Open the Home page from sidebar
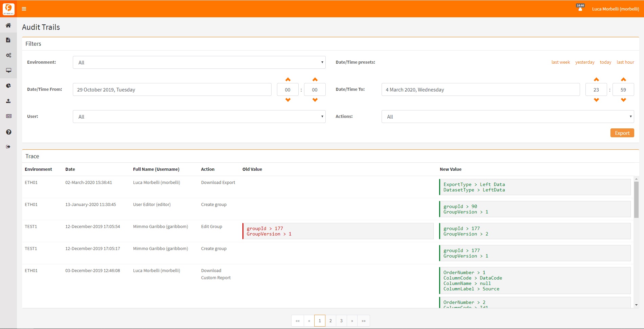The height and width of the screenshot is (329, 644). click(x=8, y=25)
